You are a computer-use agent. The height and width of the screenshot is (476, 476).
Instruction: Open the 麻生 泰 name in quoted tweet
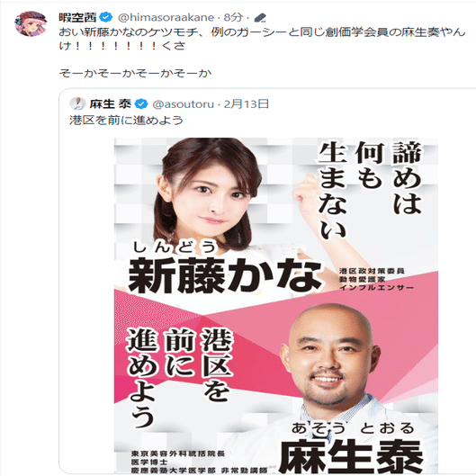pyautogui.click(x=110, y=104)
